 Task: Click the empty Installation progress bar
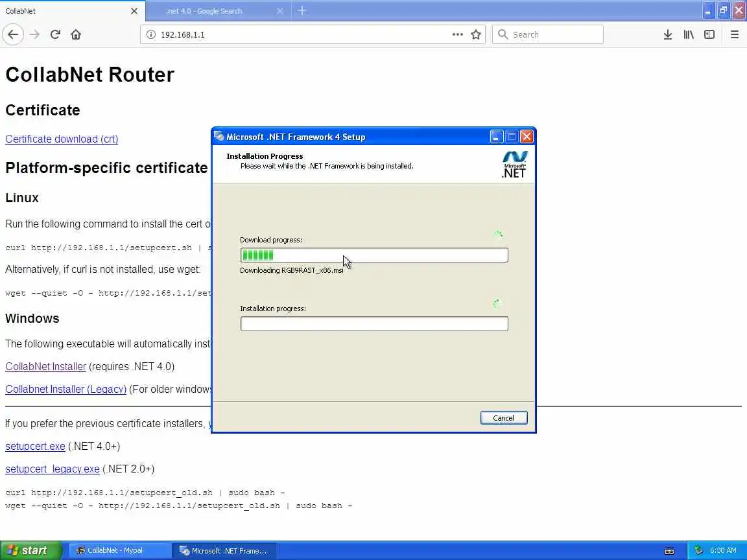click(374, 324)
